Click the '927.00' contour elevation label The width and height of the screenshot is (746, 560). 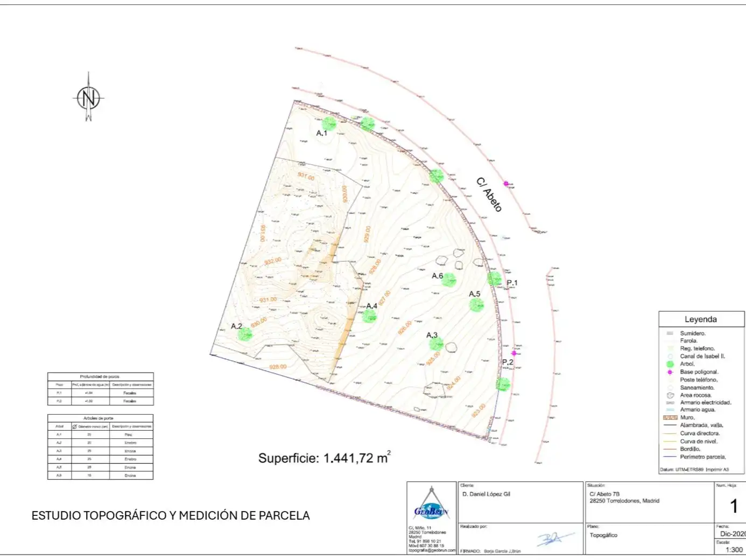tap(384, 298)
